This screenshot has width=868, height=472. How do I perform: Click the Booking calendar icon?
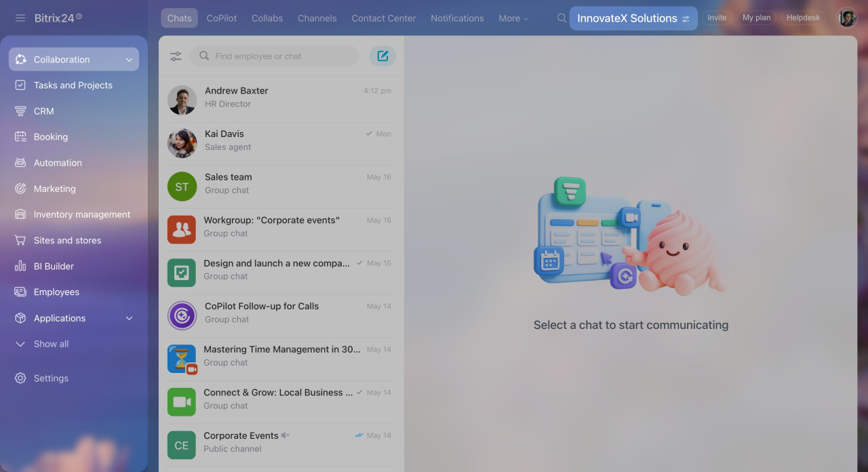(20, 137)
